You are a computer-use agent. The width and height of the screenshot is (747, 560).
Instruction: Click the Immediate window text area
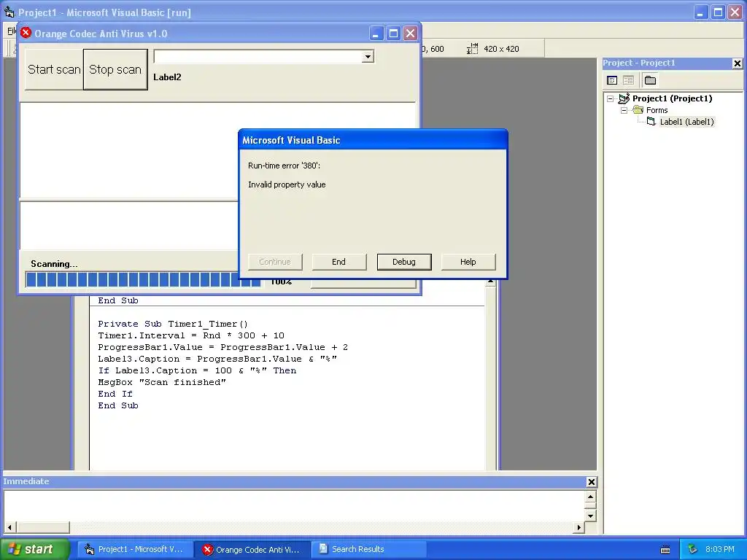(x=294, y=505)
